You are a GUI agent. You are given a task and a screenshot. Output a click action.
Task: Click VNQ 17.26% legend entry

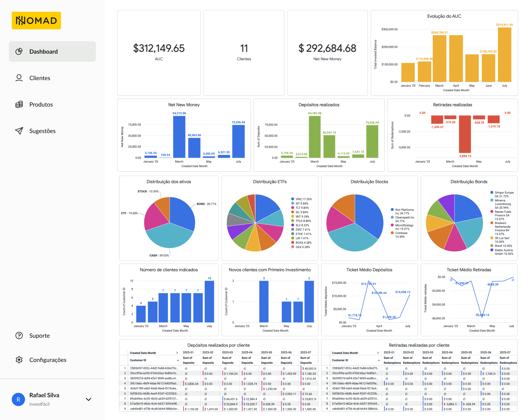(x=302, y=199)
